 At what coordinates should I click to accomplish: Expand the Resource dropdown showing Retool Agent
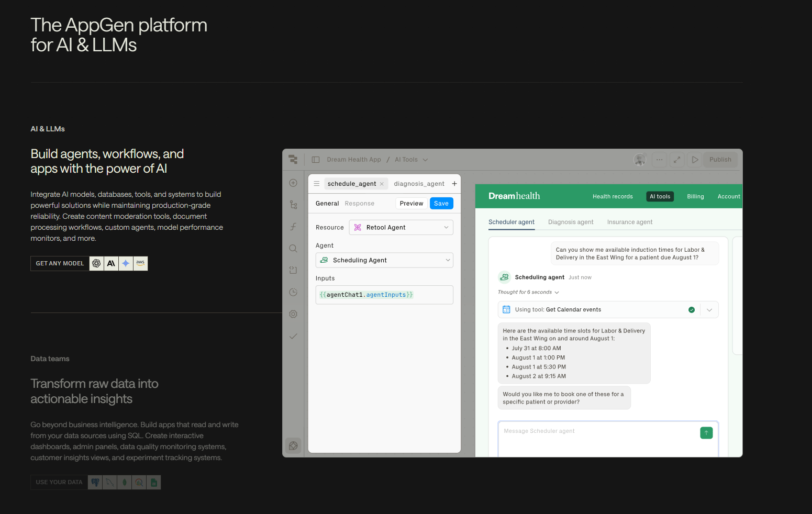point(401,228)
